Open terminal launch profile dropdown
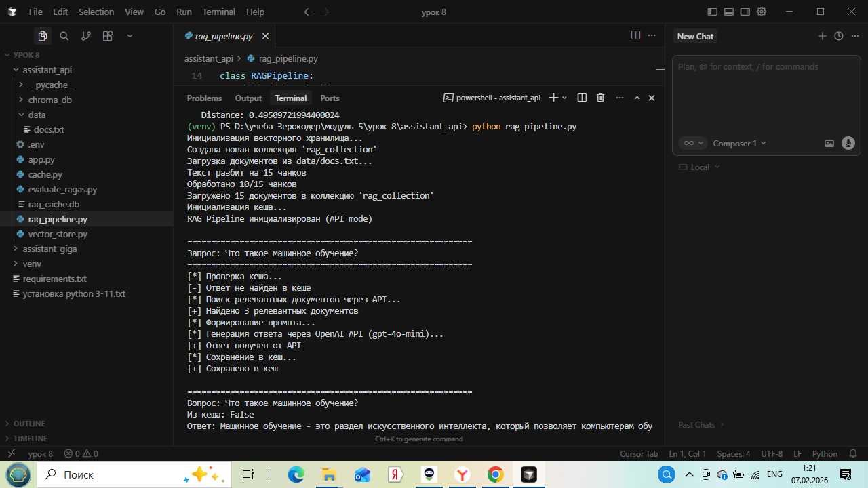868x488 pixels. tap(564, 98)
